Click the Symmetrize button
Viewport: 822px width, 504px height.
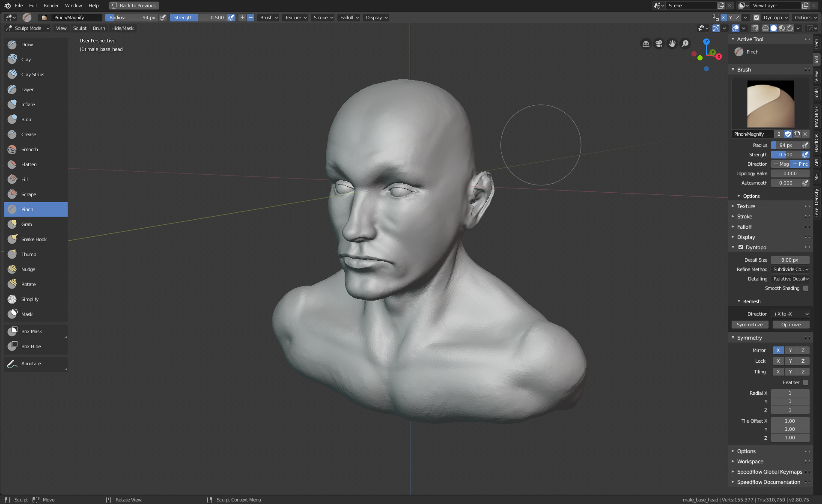pyautogui.click(x=749, y=325)
